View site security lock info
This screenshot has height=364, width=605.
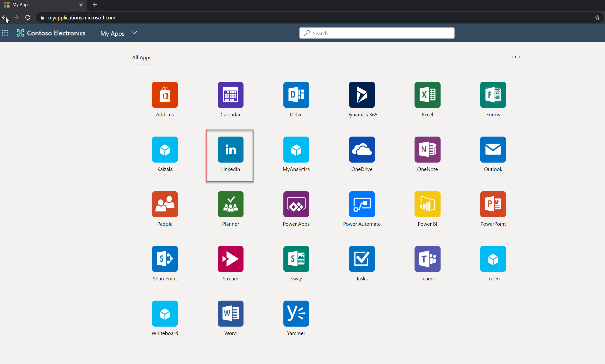coord(42,18)
